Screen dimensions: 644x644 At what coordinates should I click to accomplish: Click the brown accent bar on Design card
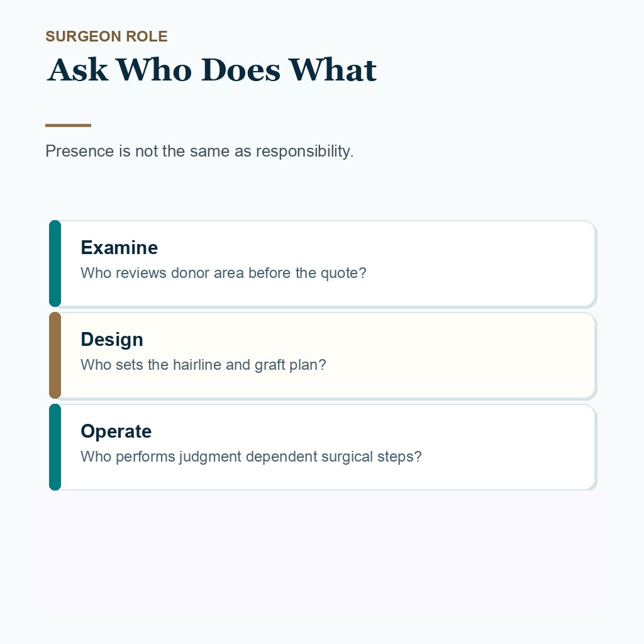55,356
